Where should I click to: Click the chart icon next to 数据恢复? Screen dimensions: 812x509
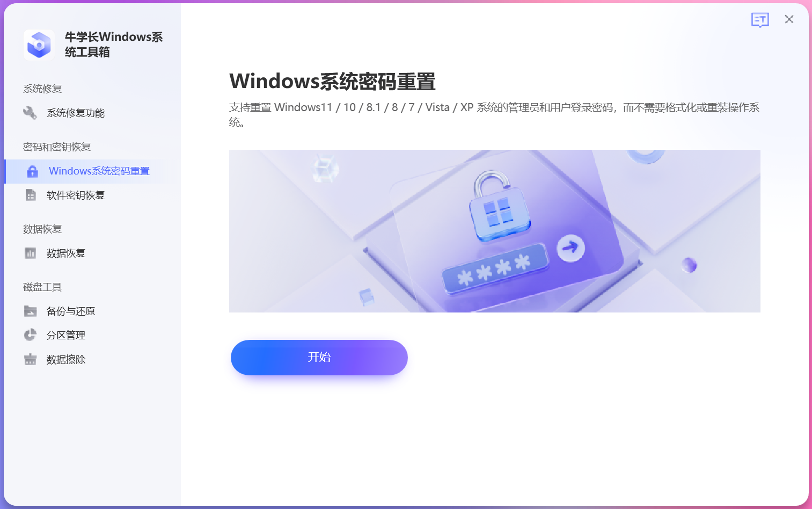pos(31,253)
